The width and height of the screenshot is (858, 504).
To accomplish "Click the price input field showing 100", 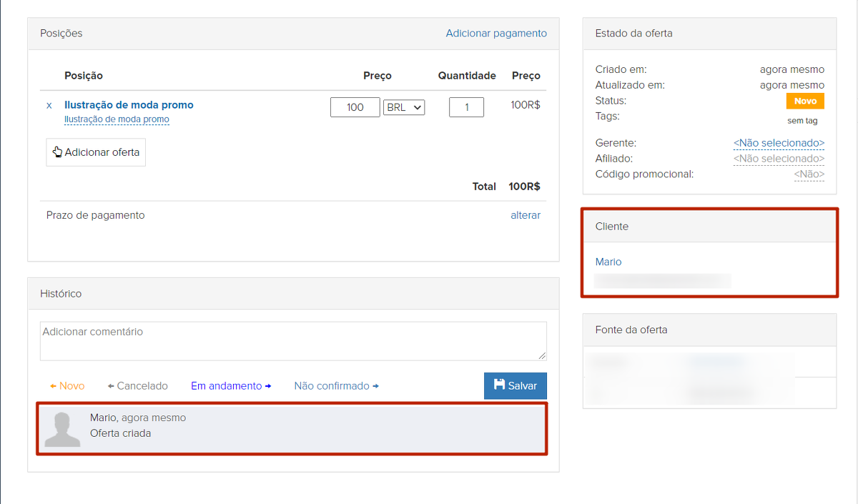I will [355, 107].
